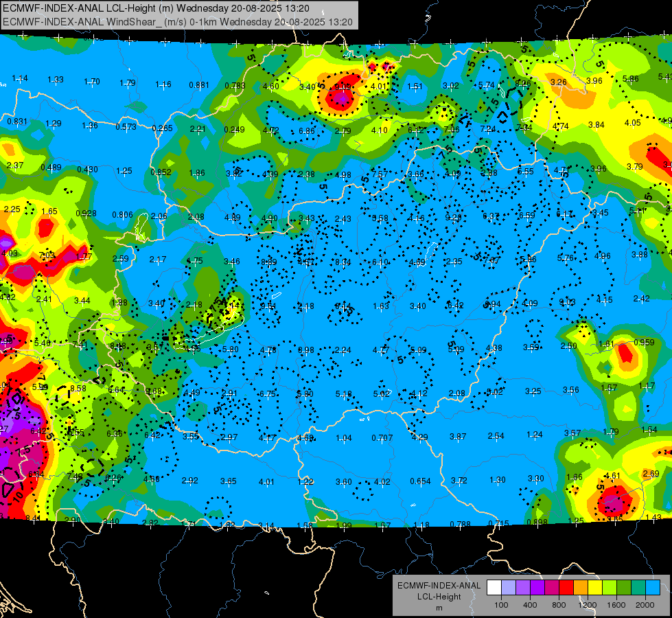Click the legend label '1200'
Screen dimensions: 672x618
[x=587, y=605]
